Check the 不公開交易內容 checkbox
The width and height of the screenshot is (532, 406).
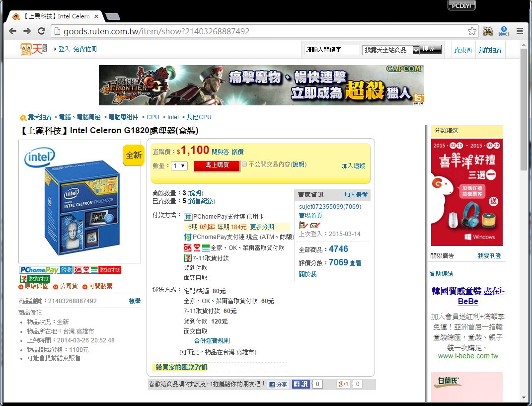[x=244, y=164]
